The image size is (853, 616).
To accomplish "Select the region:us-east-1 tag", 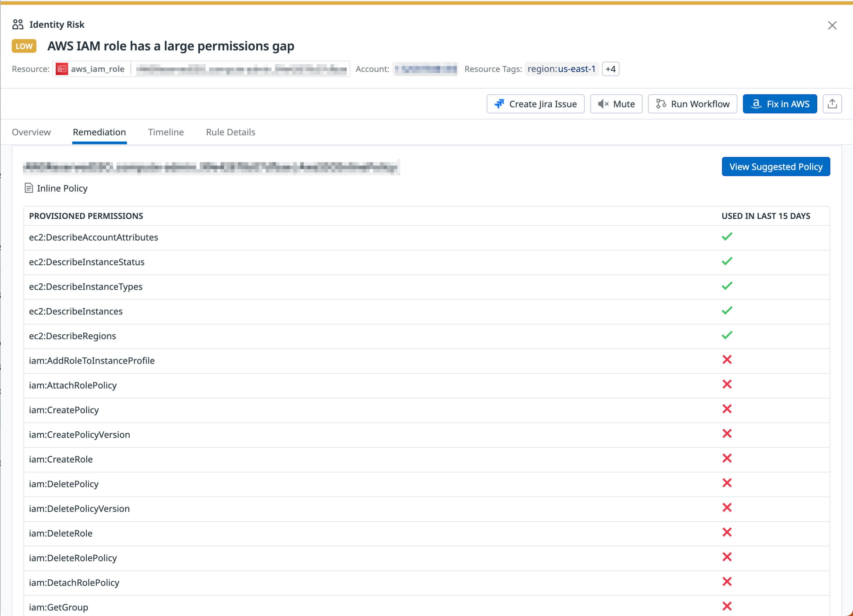I will pyautogui.click(x=561, y=69).
